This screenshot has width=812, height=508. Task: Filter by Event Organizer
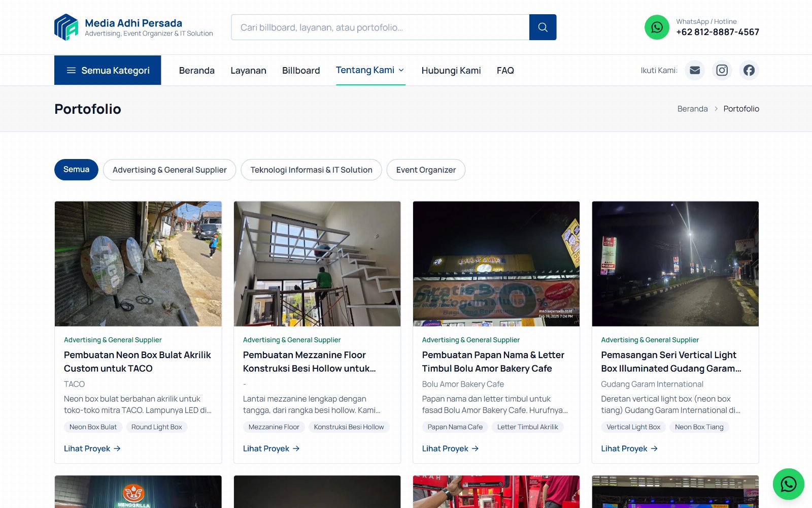click(x=426, y=170)
